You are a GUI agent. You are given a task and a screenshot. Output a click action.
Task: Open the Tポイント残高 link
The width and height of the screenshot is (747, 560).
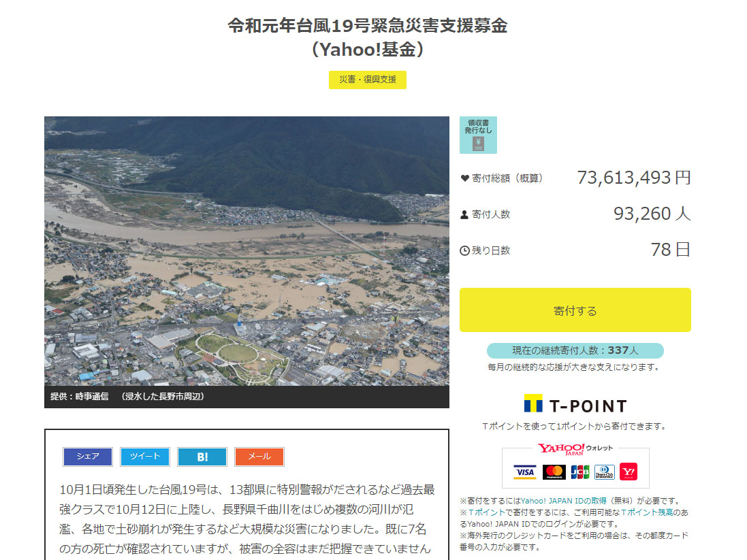click(646, 512)
